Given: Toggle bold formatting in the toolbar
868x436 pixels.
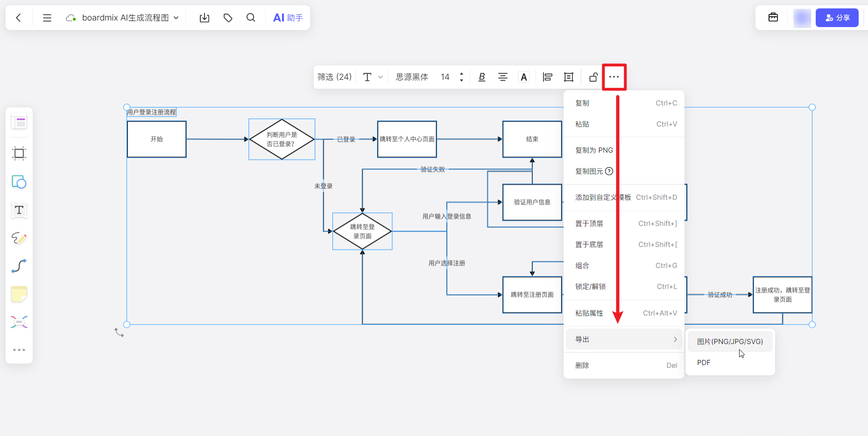Looking at the screenshot, I should tap(481, 77).
